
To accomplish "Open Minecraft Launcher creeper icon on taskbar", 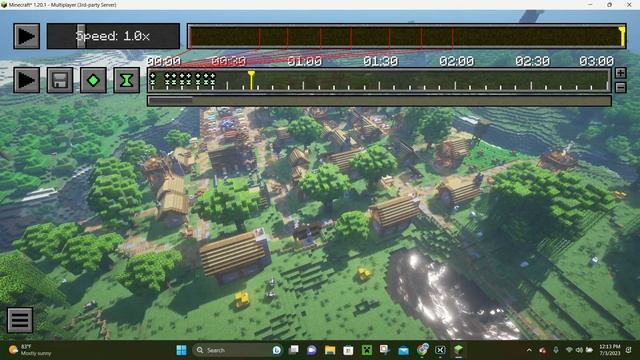I will [x=367, y=350].
